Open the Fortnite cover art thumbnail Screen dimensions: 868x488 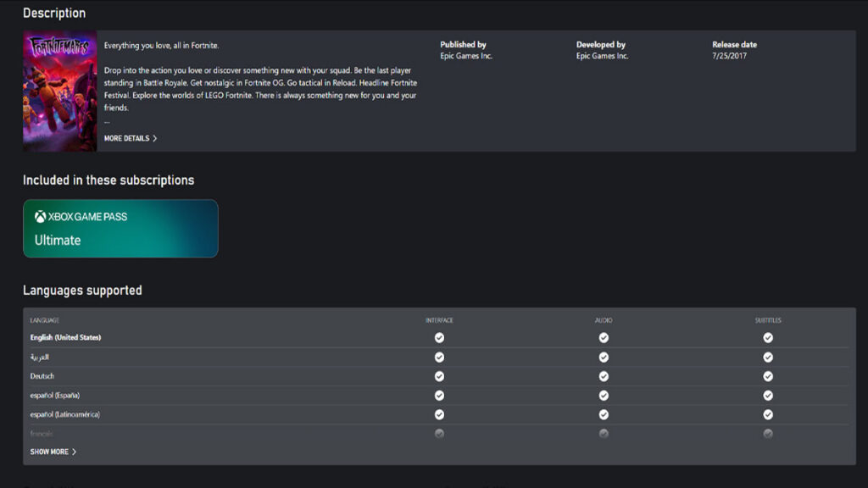tap(60, 91)
